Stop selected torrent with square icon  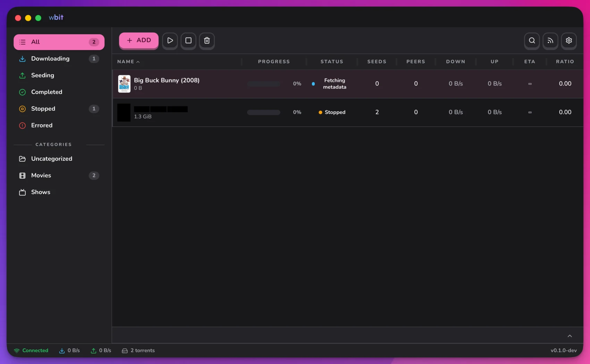(188, 41)
